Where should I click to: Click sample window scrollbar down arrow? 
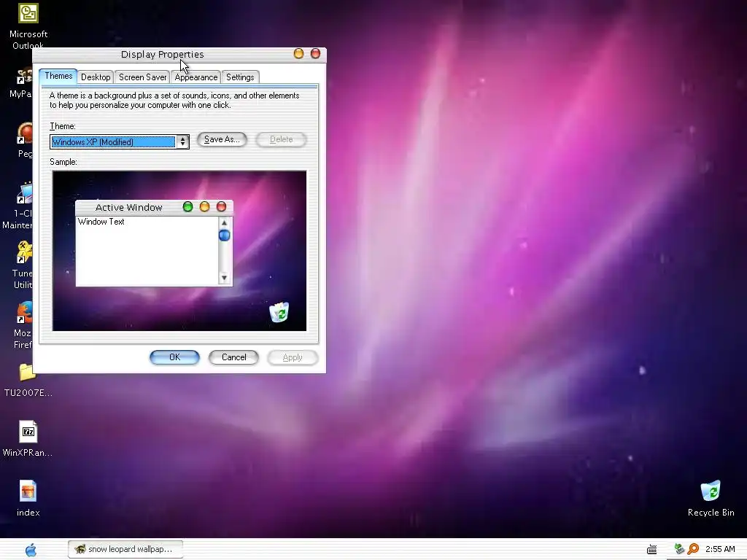(225, 278)
